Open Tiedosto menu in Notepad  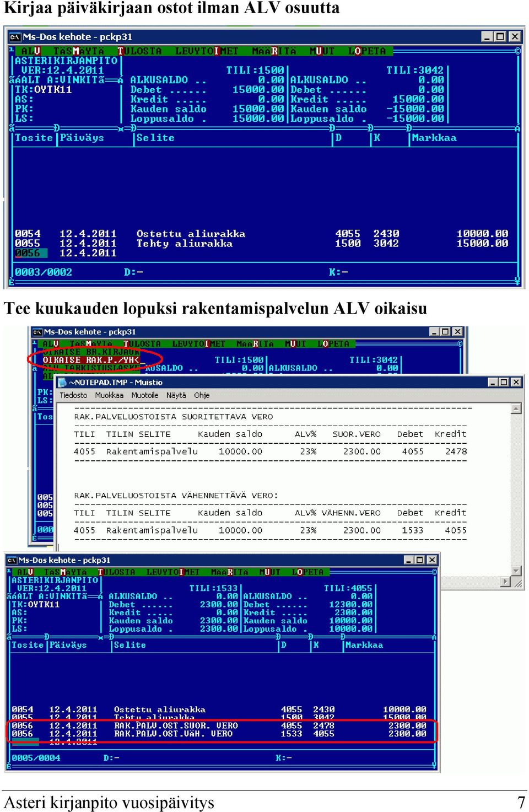[73, 395]
